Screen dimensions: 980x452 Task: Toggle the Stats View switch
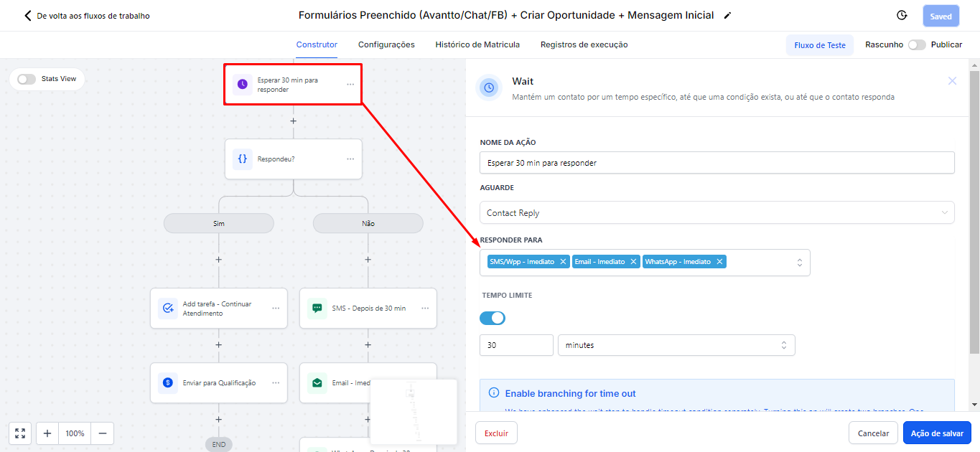pos(27,79)
